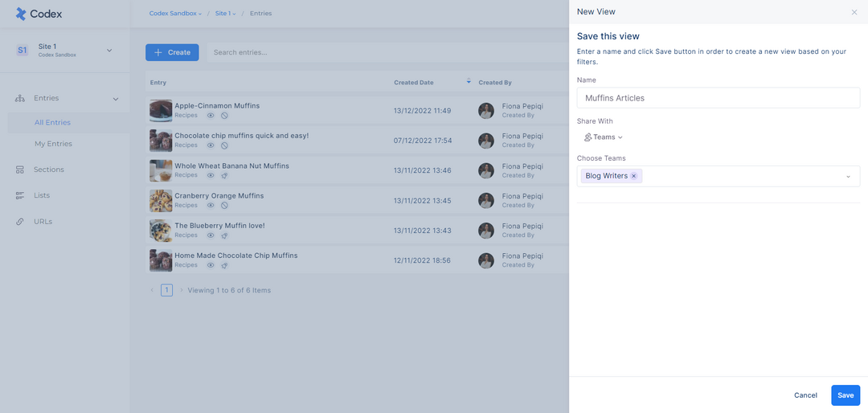Go to page 1 in pagination
868x413 pixels.
(x=166, y=290)
